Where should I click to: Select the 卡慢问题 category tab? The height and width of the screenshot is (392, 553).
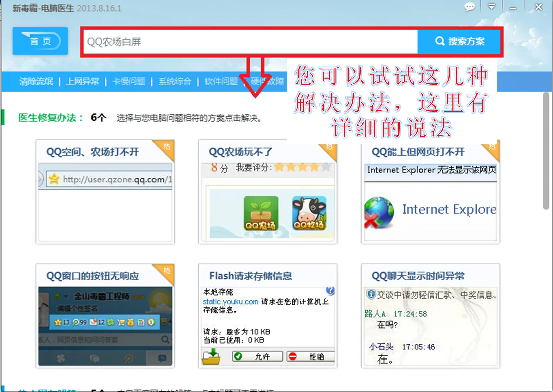tap(129, 81)
